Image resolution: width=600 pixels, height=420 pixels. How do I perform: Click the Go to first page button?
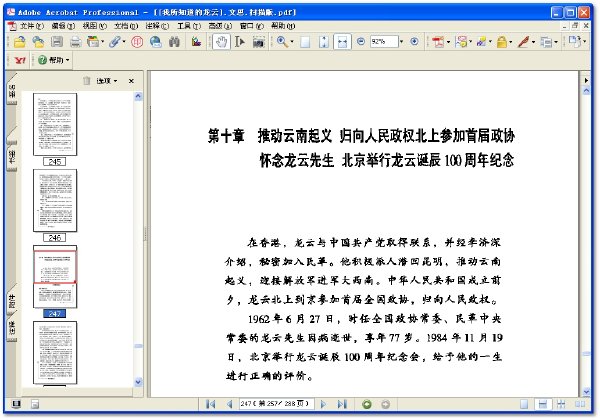[210, 404]
